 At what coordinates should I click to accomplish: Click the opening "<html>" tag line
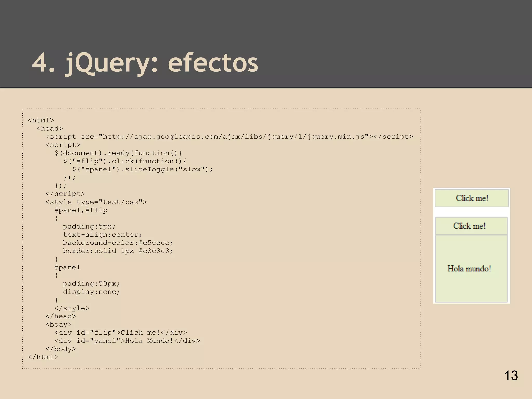coord(41,120)
